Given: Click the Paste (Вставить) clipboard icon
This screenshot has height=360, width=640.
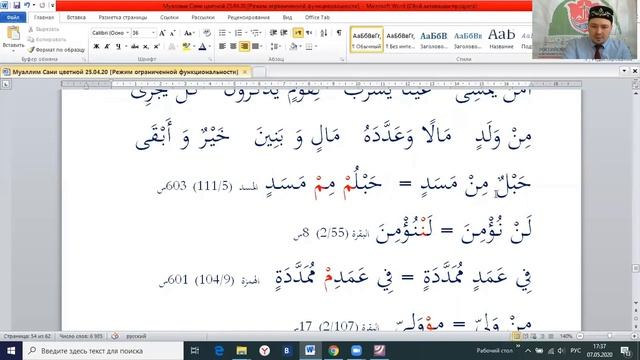Looking at the screenshot, I should click(13, 33).
